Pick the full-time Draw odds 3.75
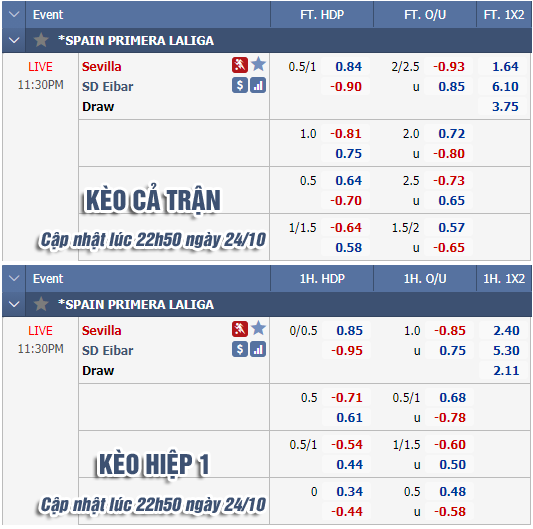This screenshot has width=533, height=529. (x=505, y=106)
